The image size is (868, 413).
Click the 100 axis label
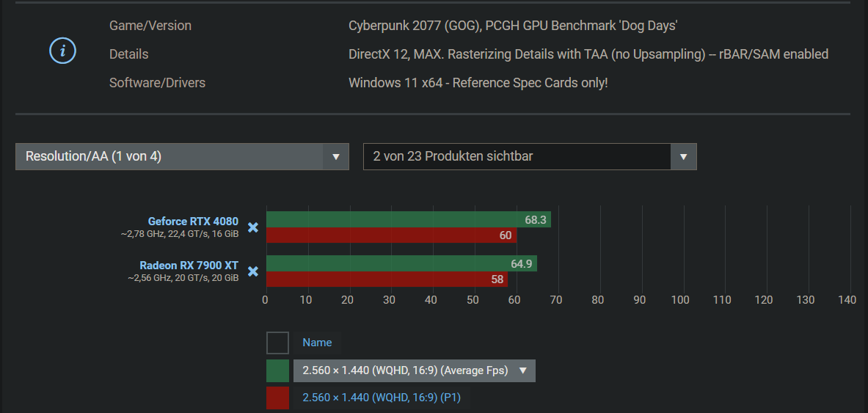click(680, 300)
